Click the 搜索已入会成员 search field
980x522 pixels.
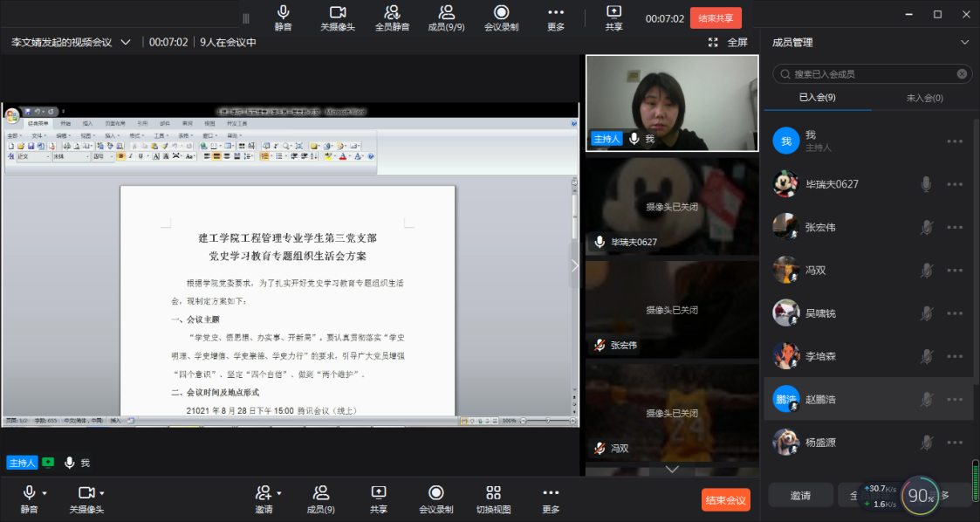pyautogui.click(x=868, y=74)
